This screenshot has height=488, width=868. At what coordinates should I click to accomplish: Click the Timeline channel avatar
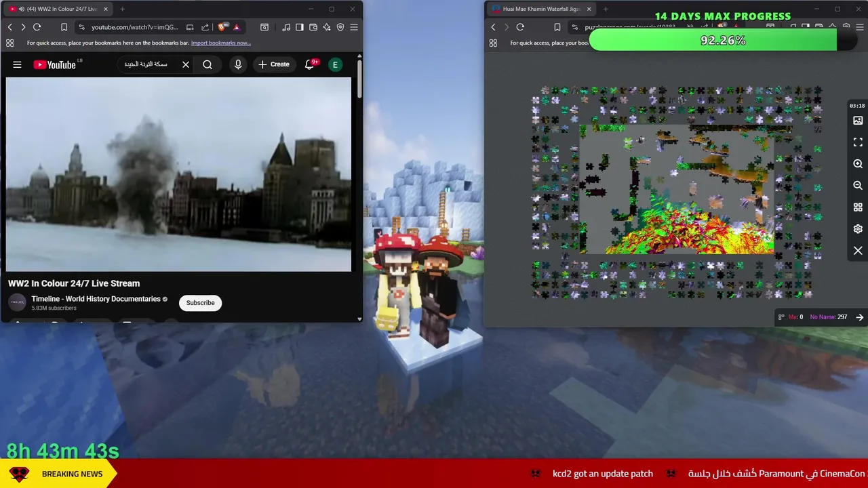tap(17, 303)
